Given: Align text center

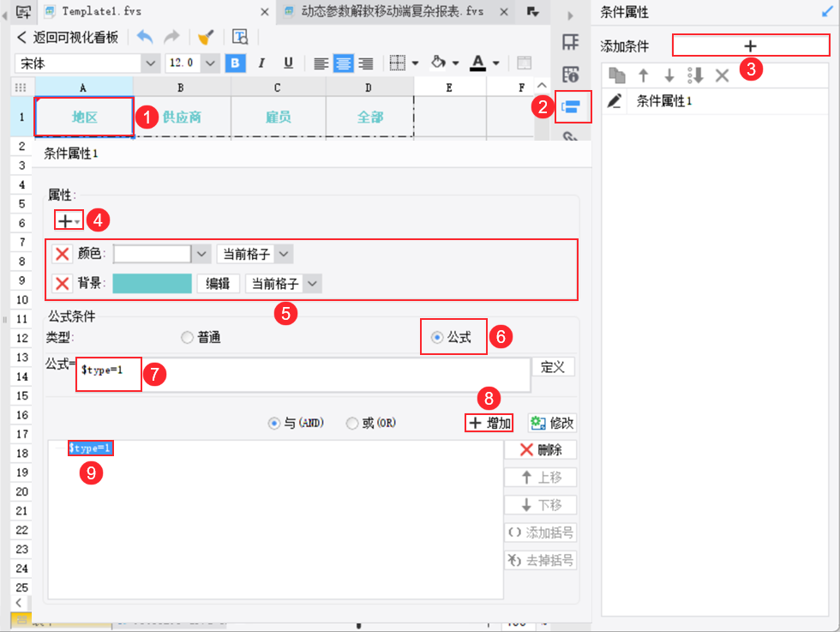Looking at the screenshot, I should coord(344,63).
